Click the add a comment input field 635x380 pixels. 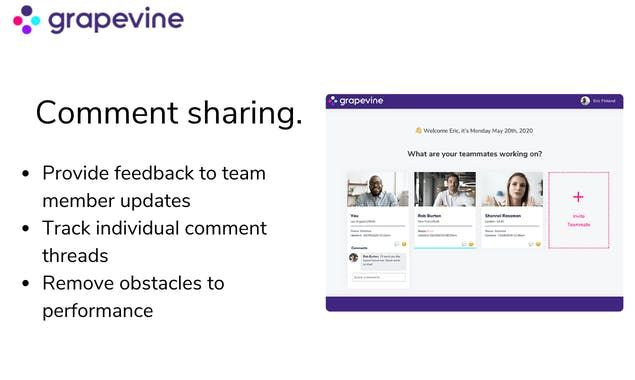pos(379,277)
